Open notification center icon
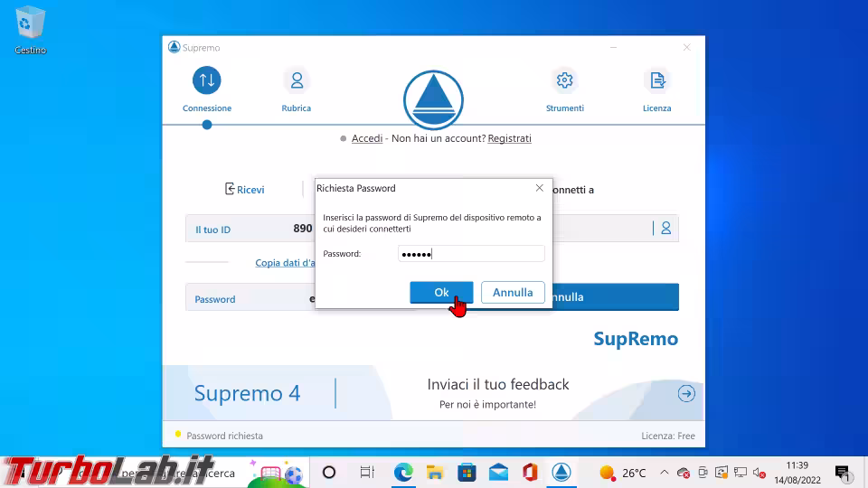This screenshot has height=488, width=868. [843, 473]
